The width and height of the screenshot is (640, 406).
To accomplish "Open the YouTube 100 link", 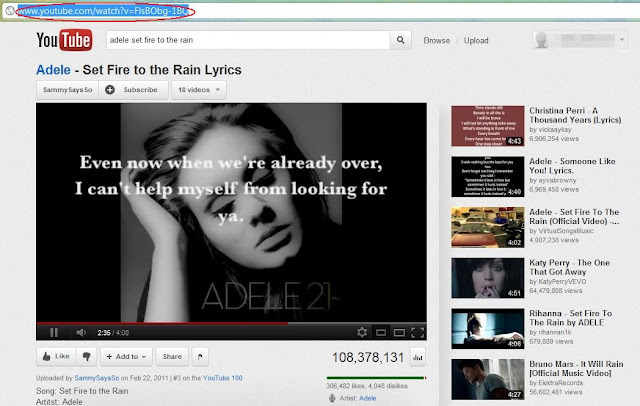I will click(x=222, y=378).
